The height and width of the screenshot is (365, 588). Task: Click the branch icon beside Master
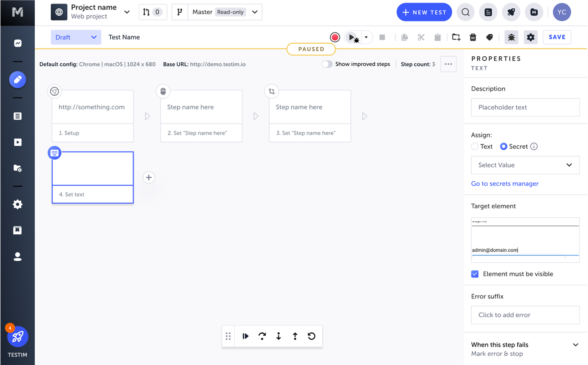[x=180, y=12]
